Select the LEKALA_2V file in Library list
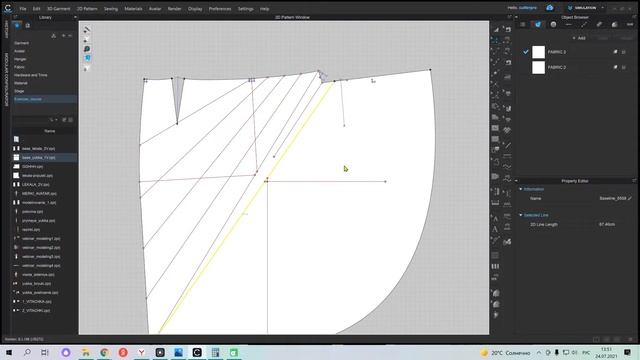 [36, 184]
